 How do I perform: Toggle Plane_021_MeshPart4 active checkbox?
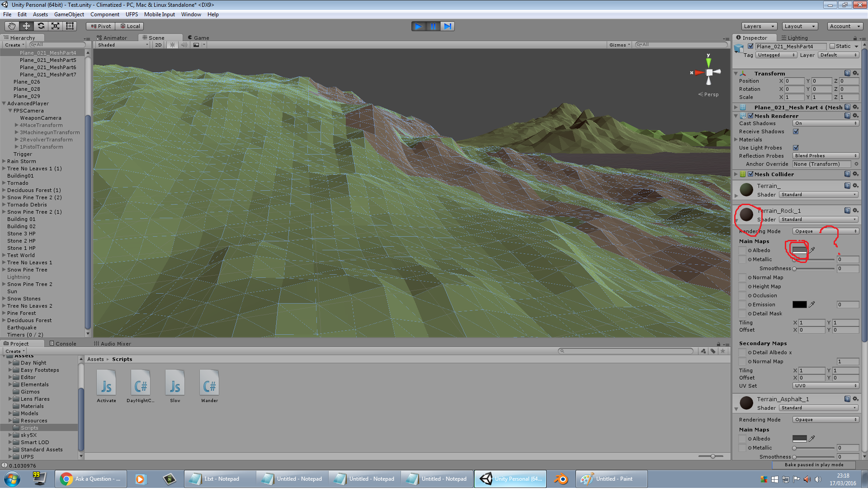pyautogui.click(x=751, y=46)
